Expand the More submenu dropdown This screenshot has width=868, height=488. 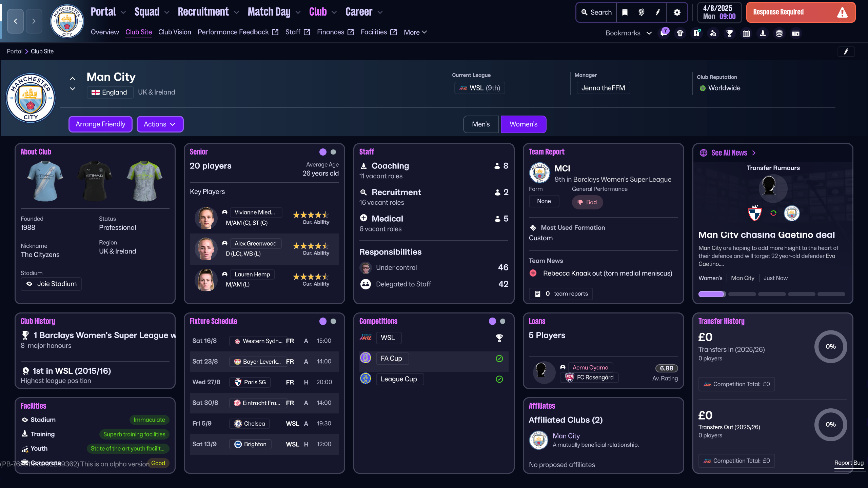coord(415,32)
